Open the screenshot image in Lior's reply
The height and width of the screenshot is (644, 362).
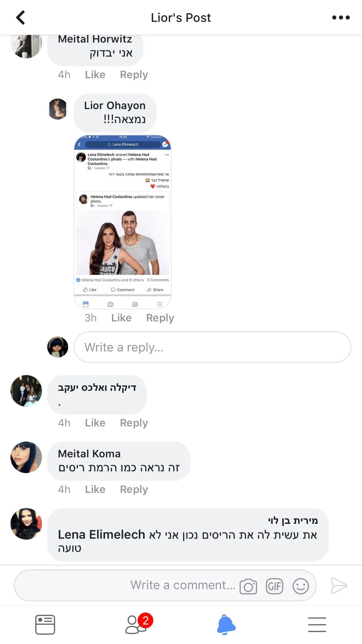pos(123,222)
